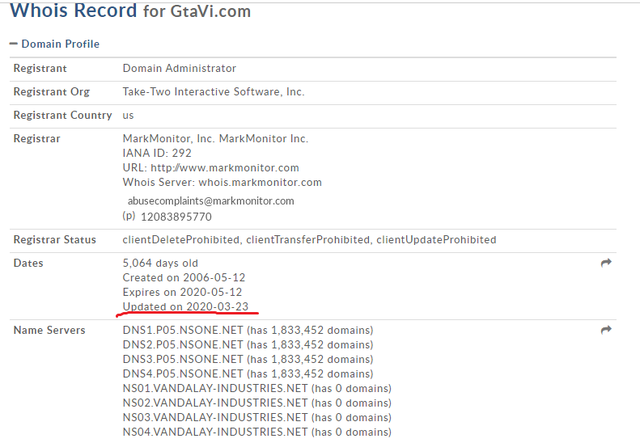Click the share arrow in Name Servers row

[605, 330]
